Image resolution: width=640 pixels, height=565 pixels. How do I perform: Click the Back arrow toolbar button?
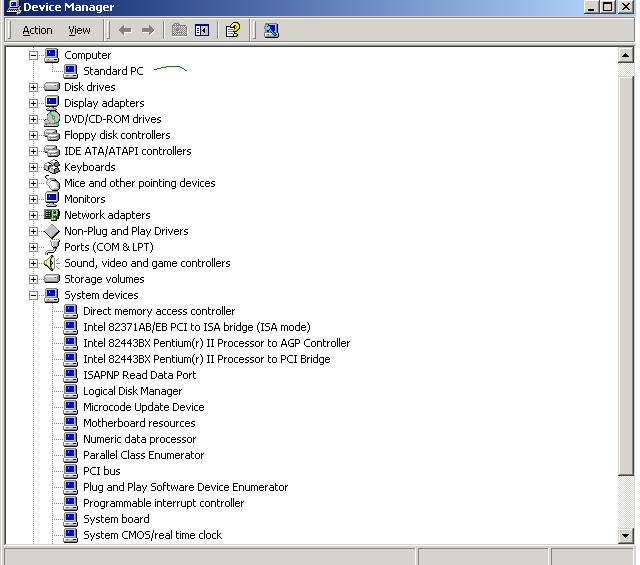tap(125, 30)
